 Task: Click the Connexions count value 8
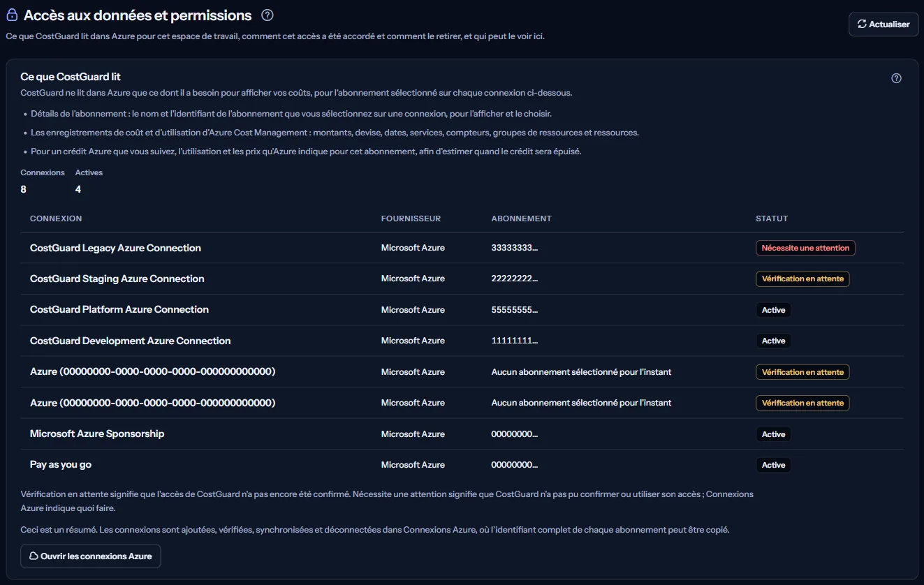[x=24, y=189]
